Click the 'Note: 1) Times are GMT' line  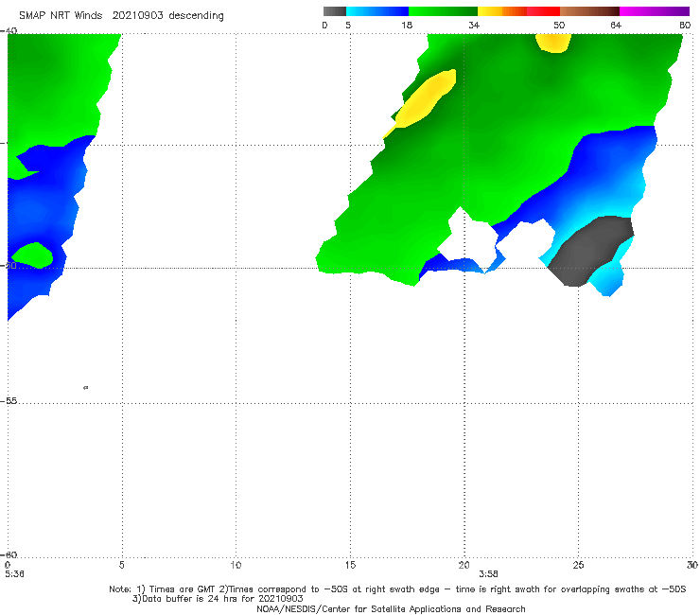[397, 589]
